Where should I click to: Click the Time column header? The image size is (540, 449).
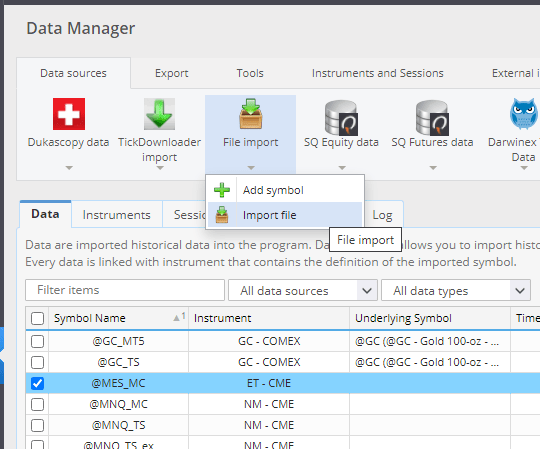click(x=526, y=318)
